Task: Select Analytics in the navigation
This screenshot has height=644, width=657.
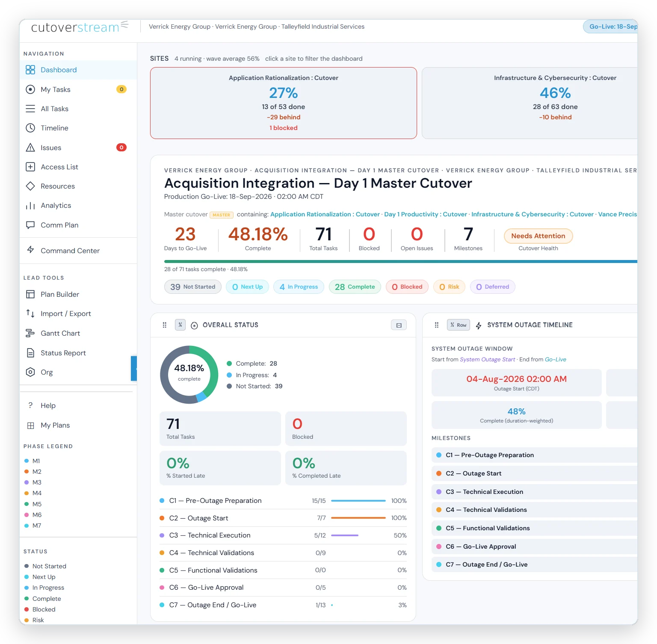Action: (x=78, y=206)
